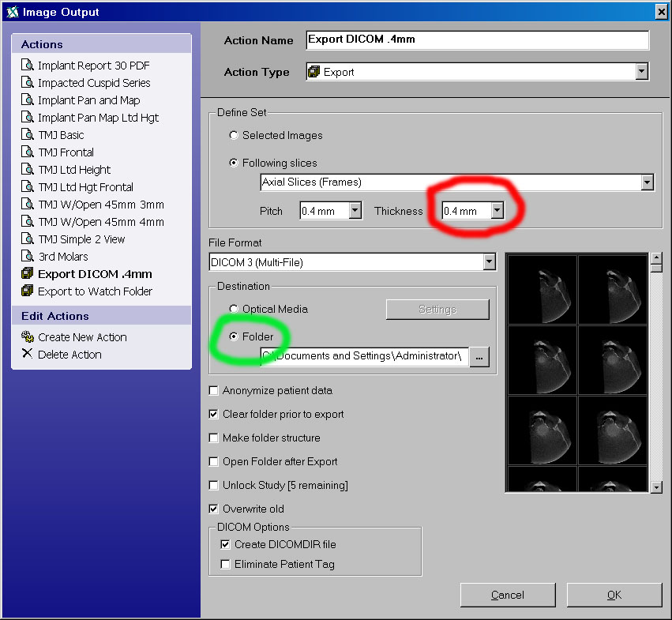
Task: Toggle Unlock Study [5 remaining] checkbox
Action: pyautogui.click(x=213, y=485)
